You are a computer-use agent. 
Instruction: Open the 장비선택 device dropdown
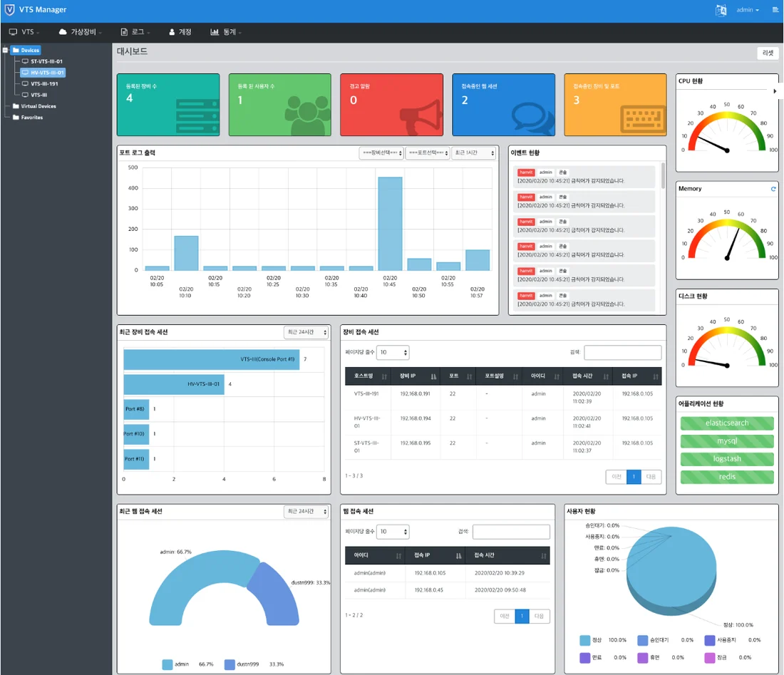381,153
